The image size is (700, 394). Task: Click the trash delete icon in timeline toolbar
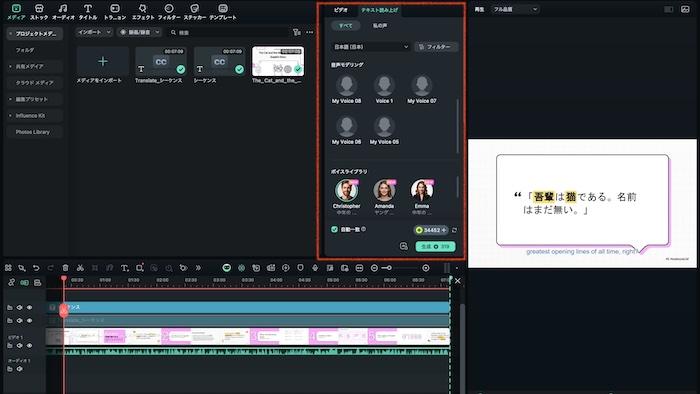tap(65, 268)
